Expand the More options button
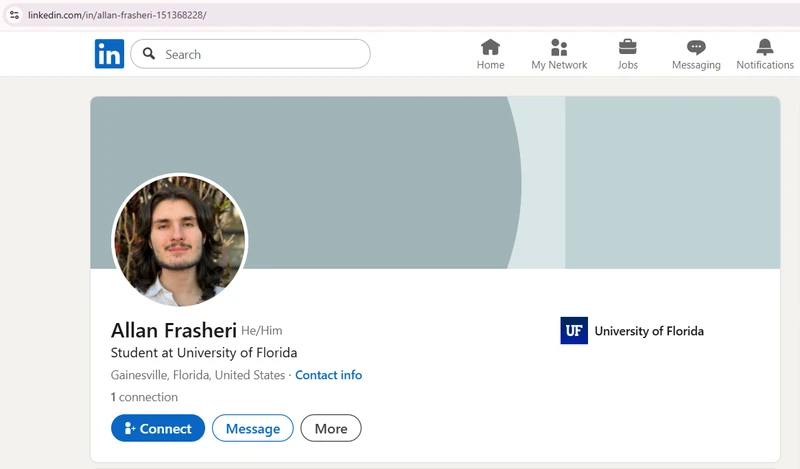800x469 pixels. (331, 428)
